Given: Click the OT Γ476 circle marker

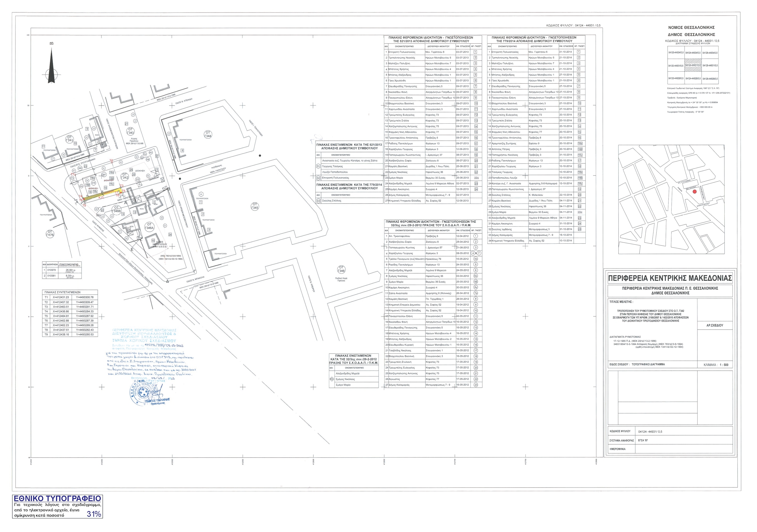Looking at the screenshot, I should 50,233.
